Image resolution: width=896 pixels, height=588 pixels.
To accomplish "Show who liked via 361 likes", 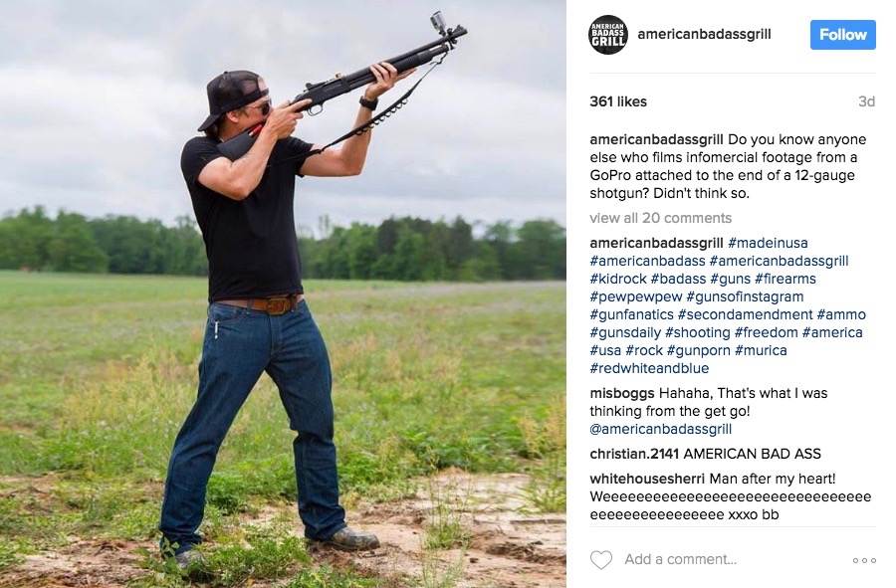I will point(618,101).
